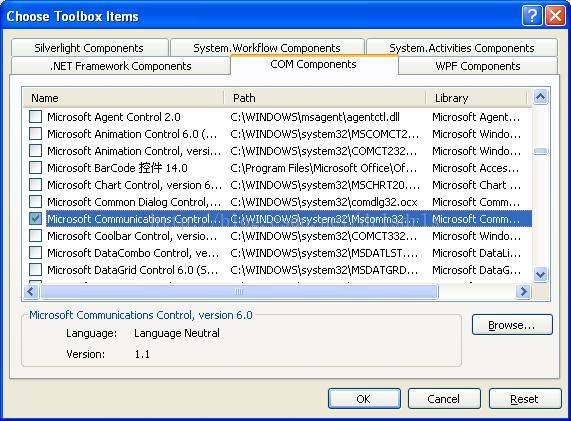Check Microsoft Animation Control, versi... checkbox
Image resolution: width=571 pixels, height=421 pixels.
[35, 151]
